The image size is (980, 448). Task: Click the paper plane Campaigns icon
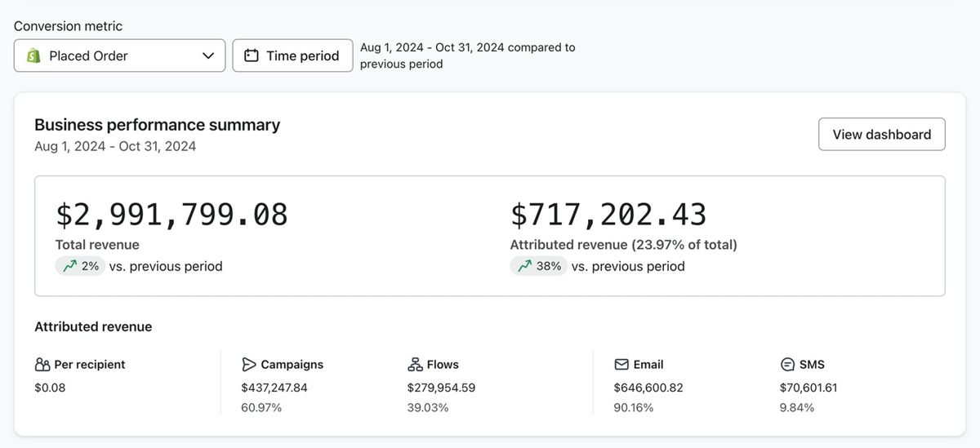(x=249, y=365)
